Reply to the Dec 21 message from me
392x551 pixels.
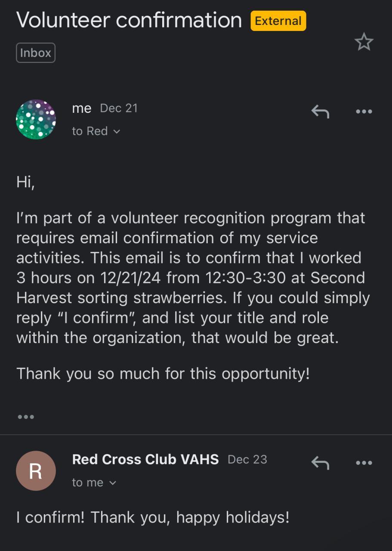[320, 112]
